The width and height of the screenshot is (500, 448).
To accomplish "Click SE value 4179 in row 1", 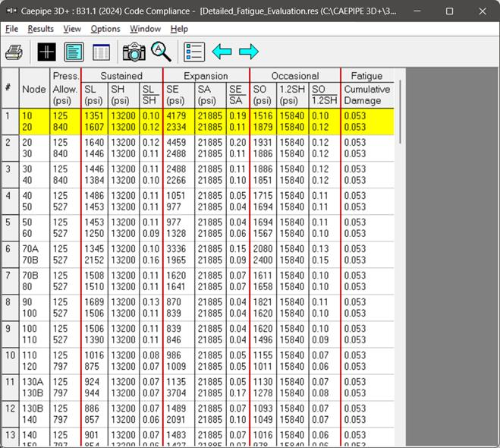I will point(176,115).
